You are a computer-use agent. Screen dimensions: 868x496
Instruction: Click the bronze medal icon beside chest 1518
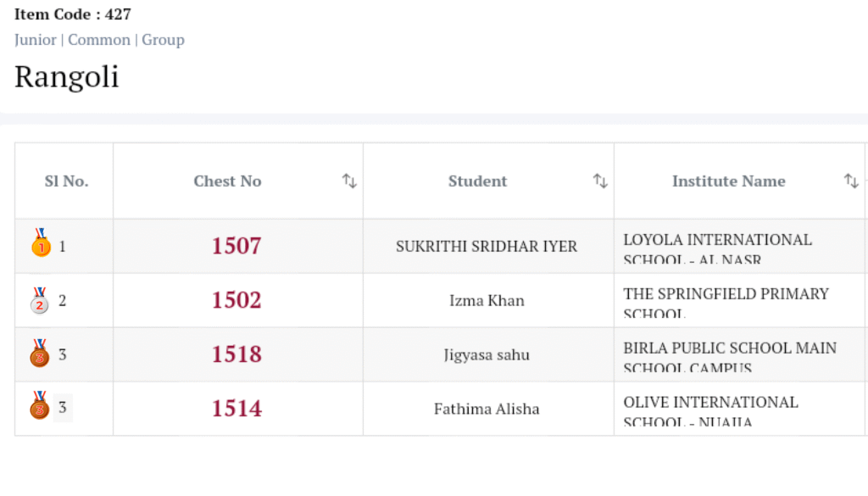(40, 354)
